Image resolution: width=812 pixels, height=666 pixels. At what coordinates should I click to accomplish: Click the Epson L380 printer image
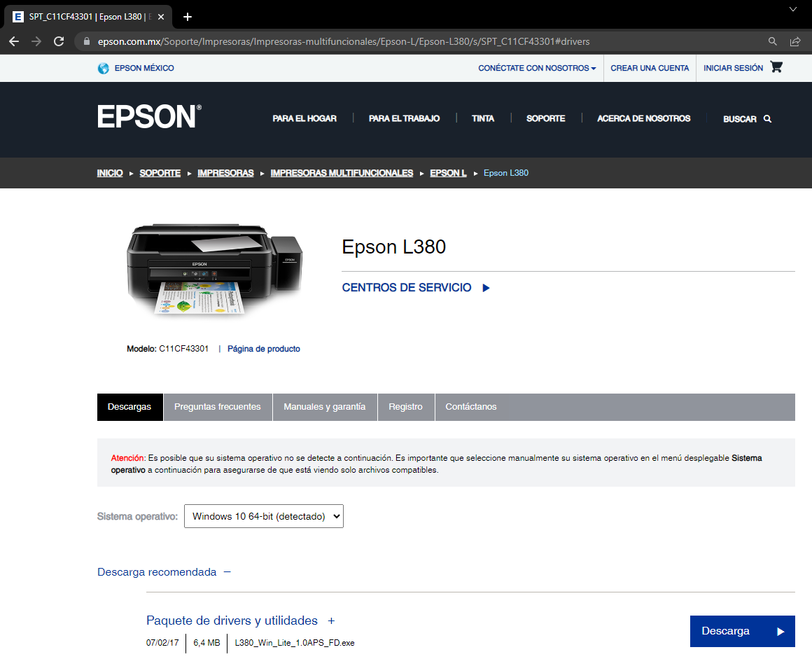[x=214, y=269]
